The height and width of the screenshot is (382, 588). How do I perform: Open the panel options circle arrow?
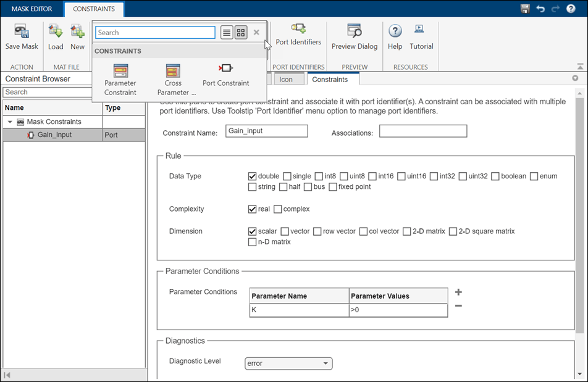575,78
